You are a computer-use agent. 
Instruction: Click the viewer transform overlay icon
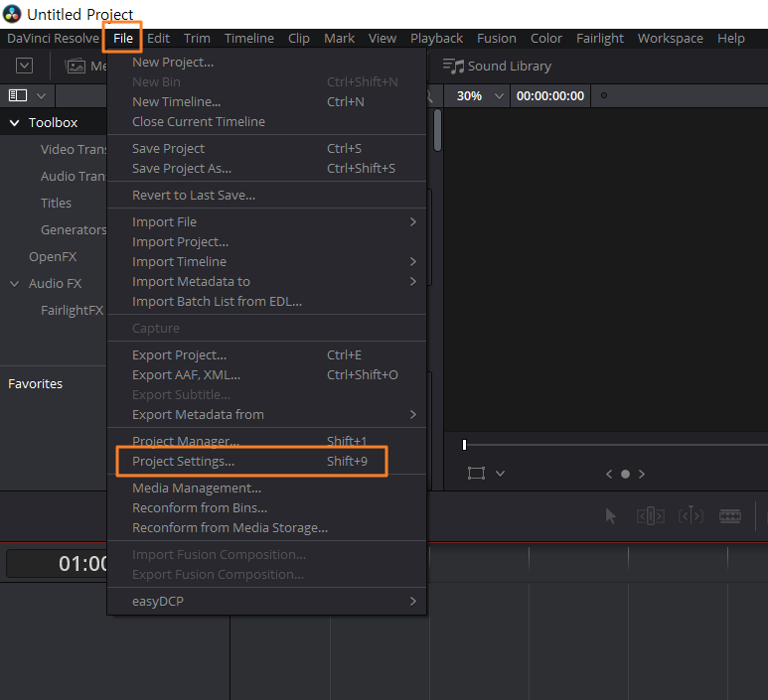click(x=476, y=474)
